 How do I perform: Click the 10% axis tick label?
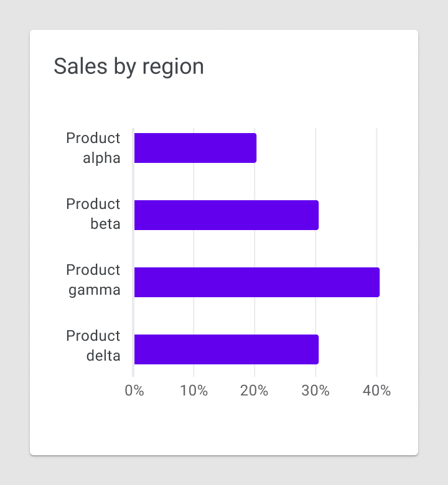click(x=194, y=390)
